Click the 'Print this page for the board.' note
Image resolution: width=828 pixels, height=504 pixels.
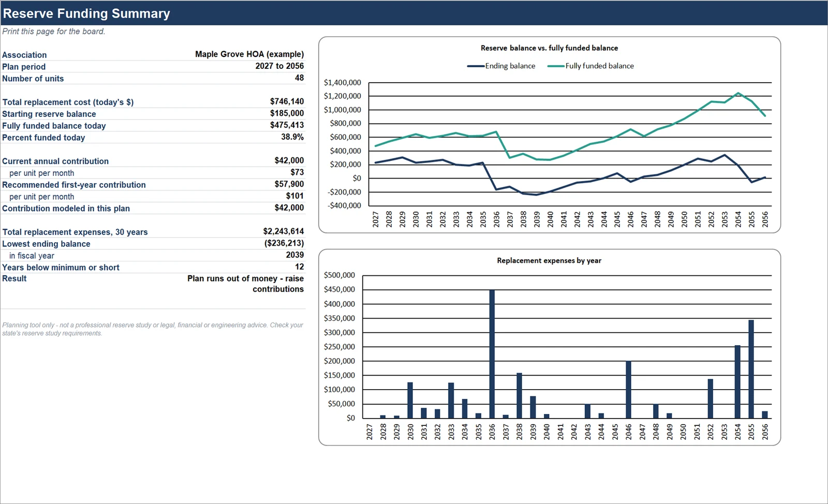(x=54, y=32)
